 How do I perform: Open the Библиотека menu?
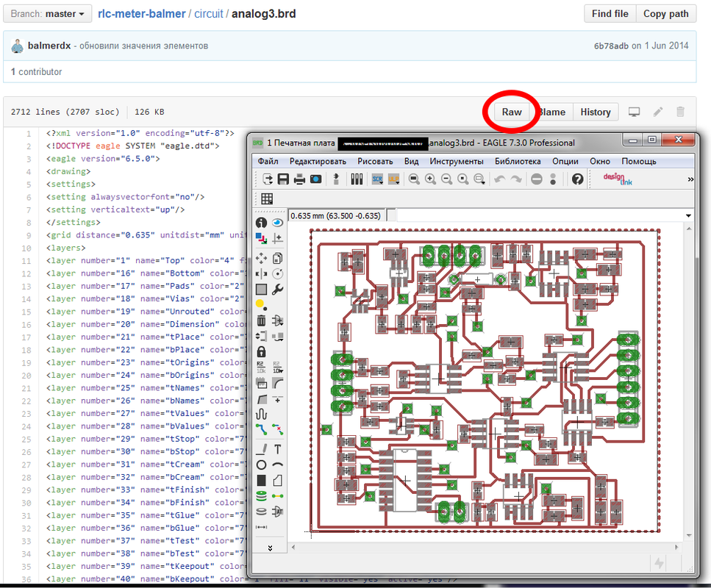pos(518,162)
